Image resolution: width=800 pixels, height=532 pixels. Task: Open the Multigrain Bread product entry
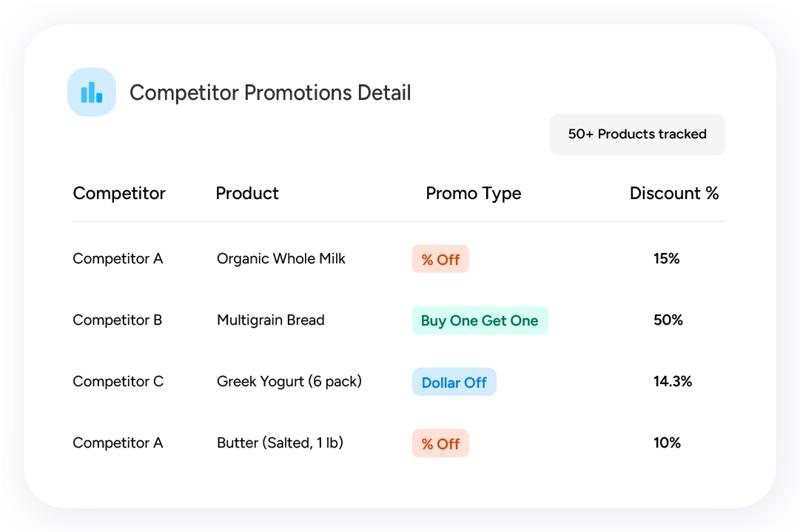click(x=270, y=320)
